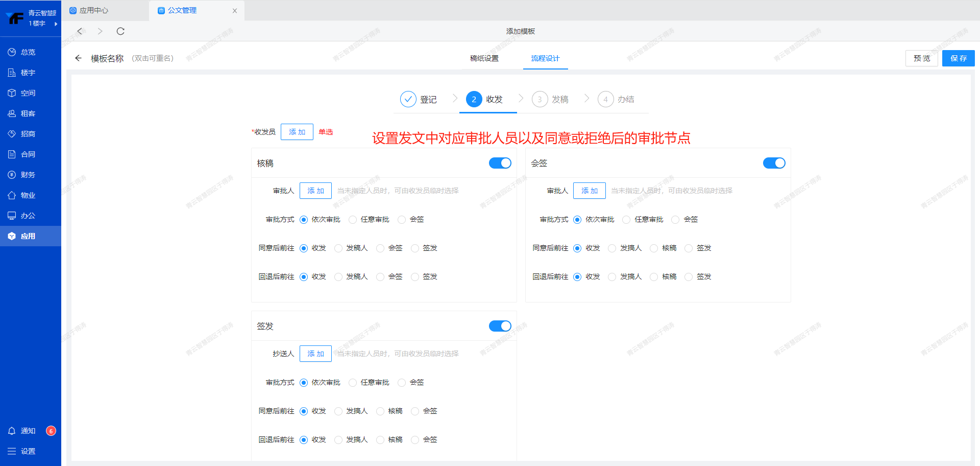The image size is (980, 466).
Task: Click the 预览 preview button
Action: [921, 58]
